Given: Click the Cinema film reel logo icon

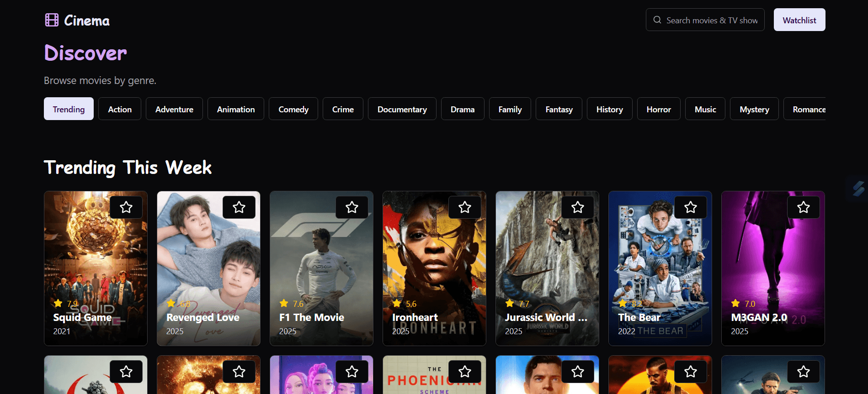Looking at the screenshot, I should click(52, 20).
